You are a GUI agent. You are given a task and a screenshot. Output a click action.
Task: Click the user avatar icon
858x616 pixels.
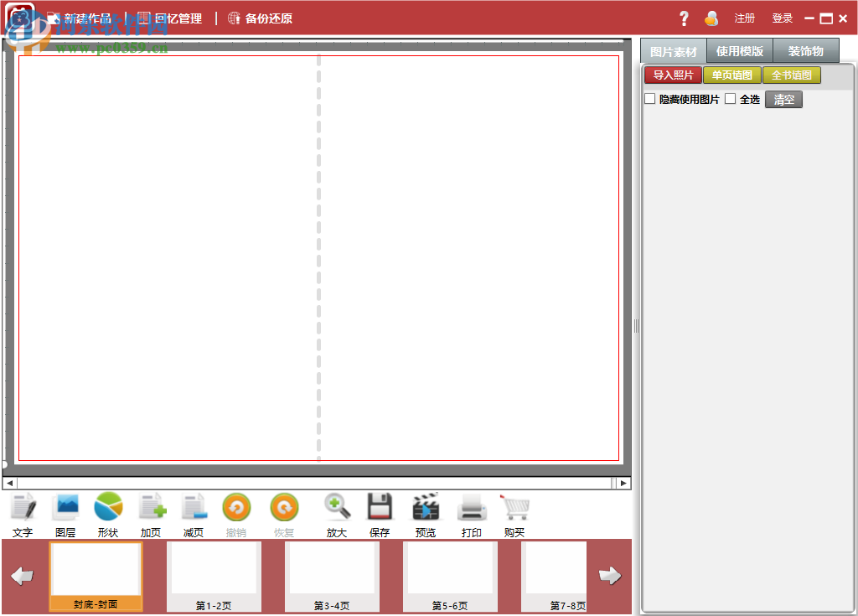[711, 18]
